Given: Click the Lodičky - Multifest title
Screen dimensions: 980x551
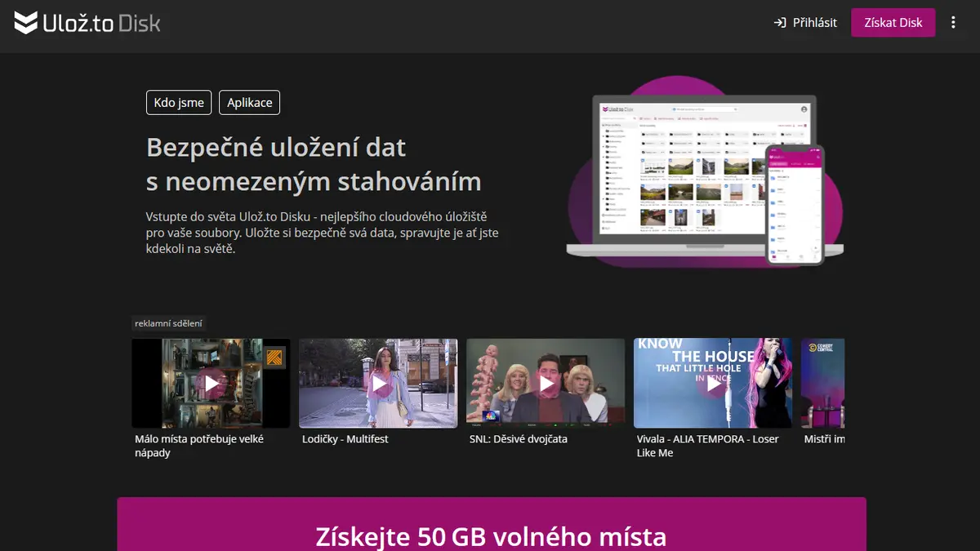Looking at the screenshot, I should [345, 439].
